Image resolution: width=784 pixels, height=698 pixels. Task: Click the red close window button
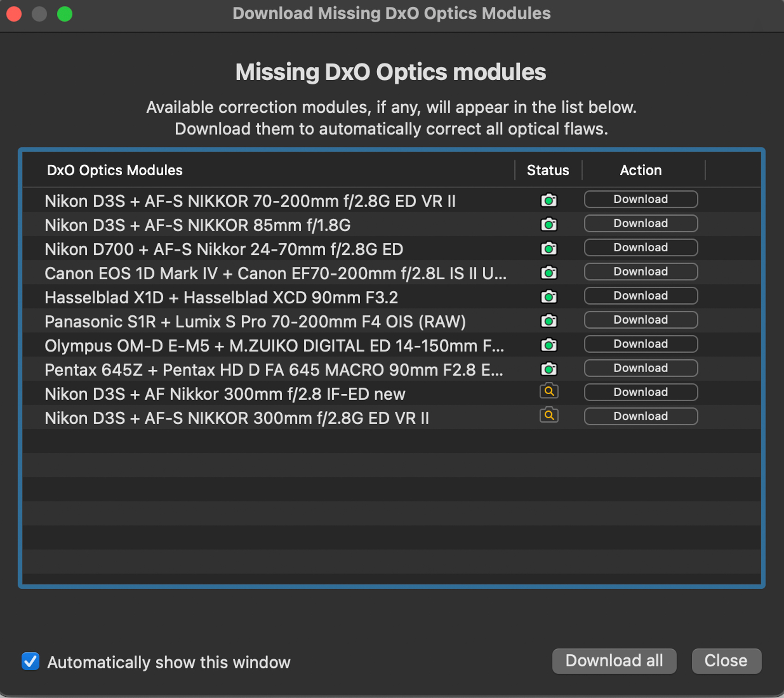(14, 14)
